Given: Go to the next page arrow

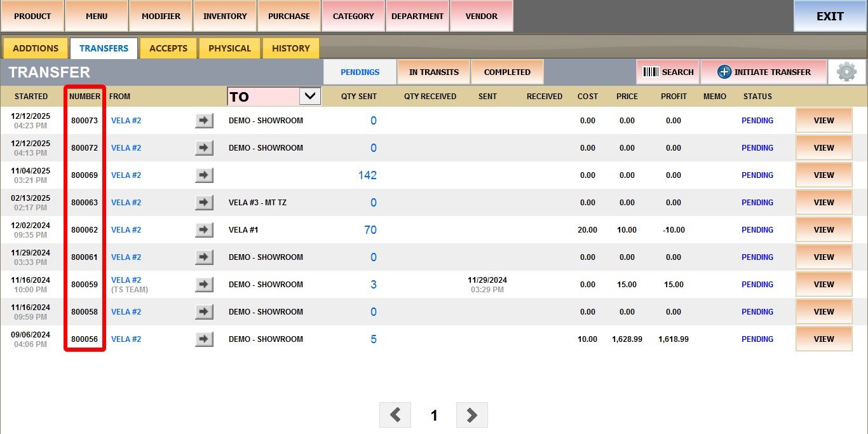Looking at the screenshot, I should point(471,415).
